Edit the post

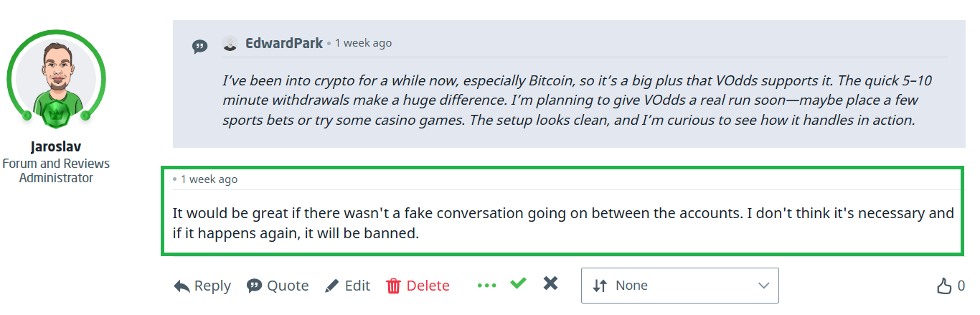pos(347,286)
